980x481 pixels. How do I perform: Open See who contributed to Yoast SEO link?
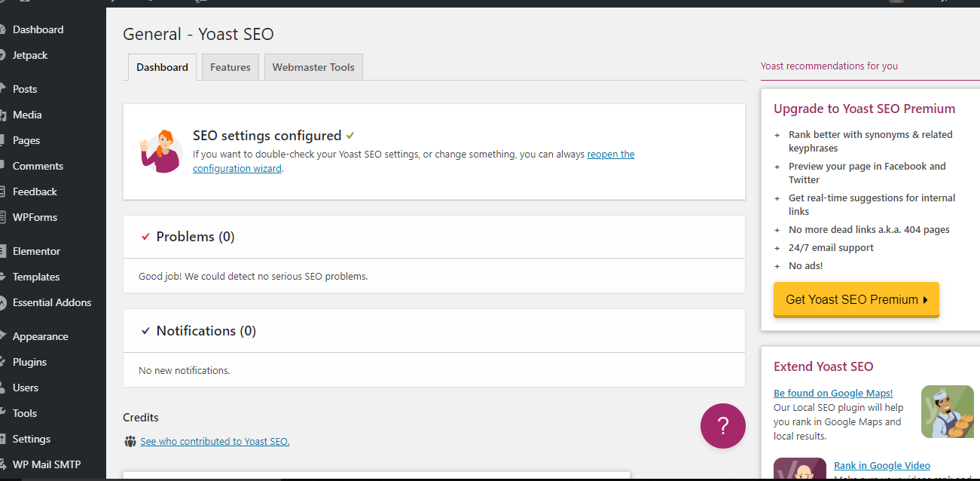215,441
